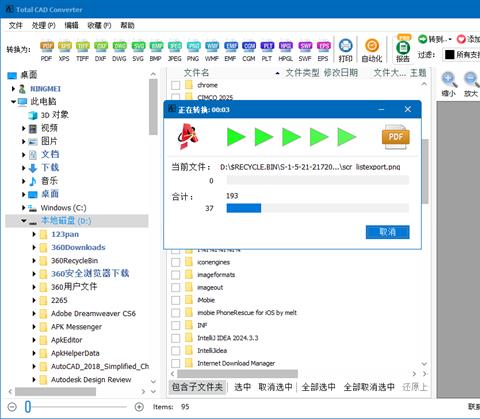Screen dimensions: 480x419
Task: Expand the 下载 folder node
Action: (23, 168)
